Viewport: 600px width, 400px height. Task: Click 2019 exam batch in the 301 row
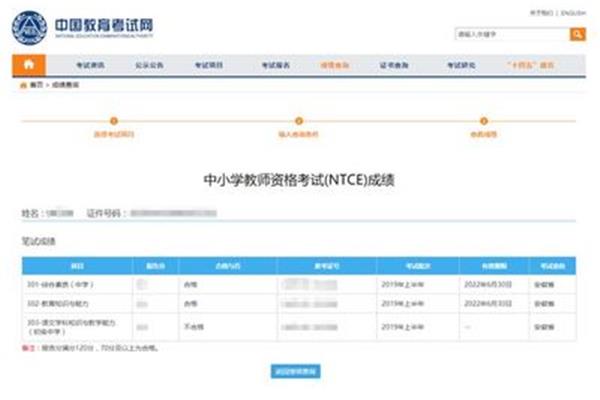[403, 284]
